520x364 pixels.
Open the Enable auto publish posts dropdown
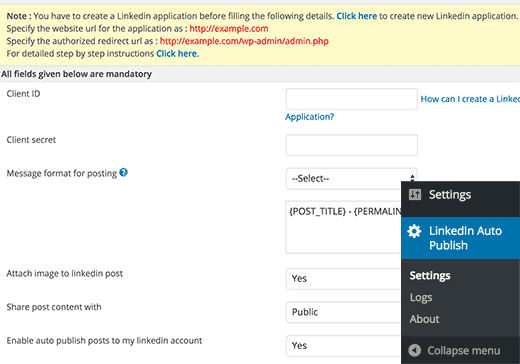[343, 346]
